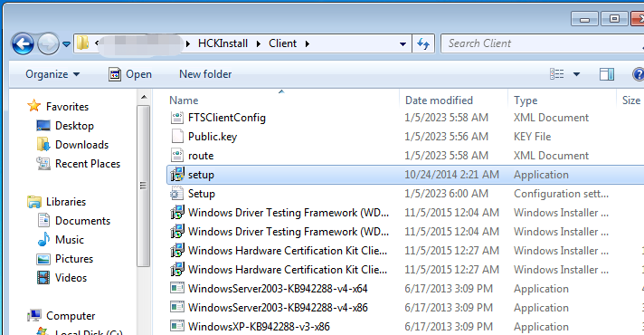Expand the arrow after HCKInstall breadcrumb
The image size is (644, 335).
tap(259, 43)
